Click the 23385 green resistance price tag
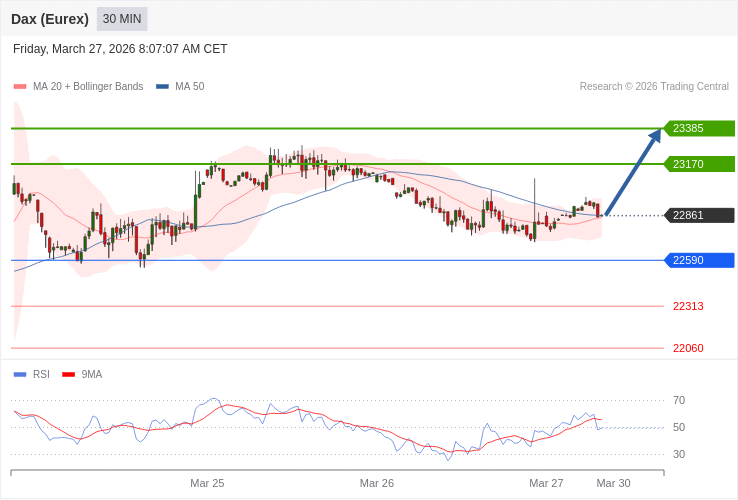Viewport: 738px width, 500px height. (x=699, y=128)
